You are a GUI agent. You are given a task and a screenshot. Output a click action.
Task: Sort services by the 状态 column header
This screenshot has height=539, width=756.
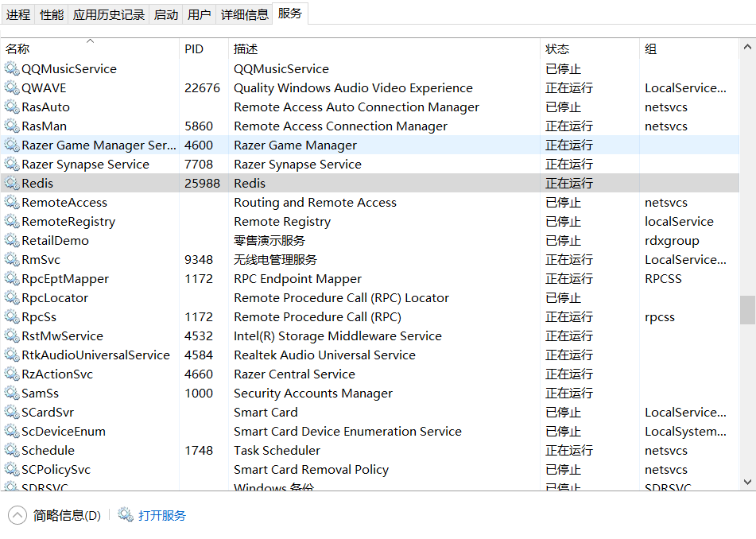(x=557, y=49)
